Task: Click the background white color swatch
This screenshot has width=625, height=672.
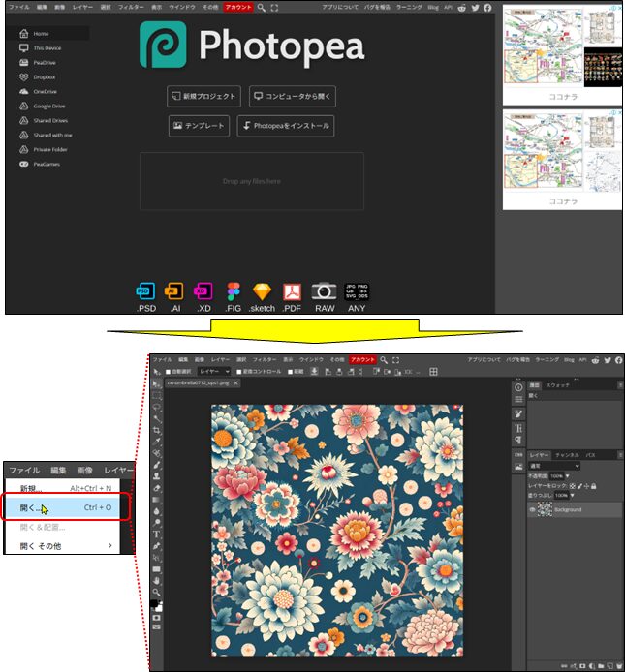Action: click(x=159, y=608)
